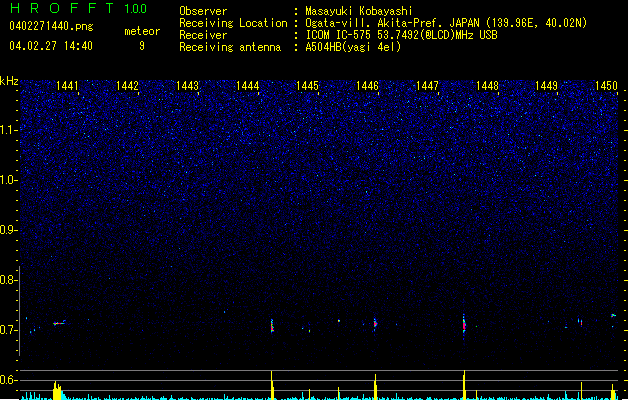Click the red meteor echo after 1449
The height and width of the screenshot is (400, 629).
pyautogui.click(x=580, y=322)
